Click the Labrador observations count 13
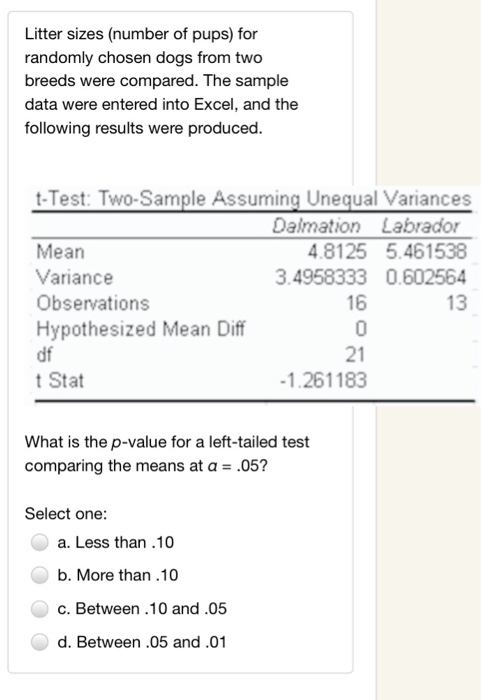Screen dimensions: 481x700 coord(457,303)
